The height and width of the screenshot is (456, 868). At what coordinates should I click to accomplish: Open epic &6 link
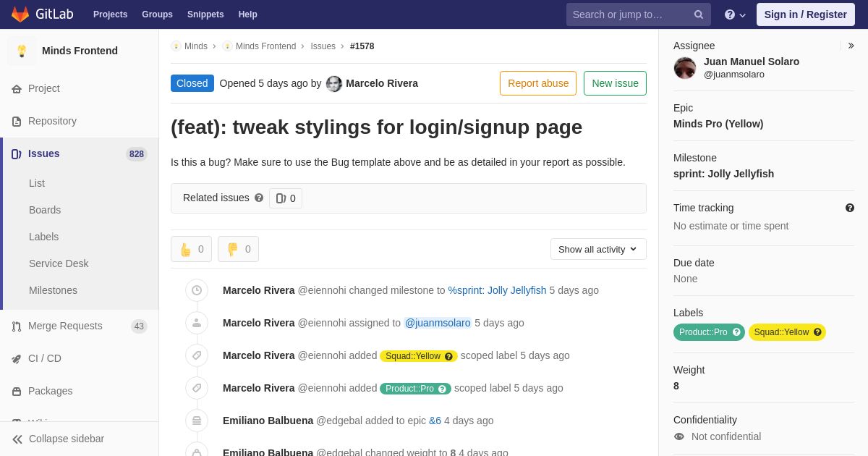coord(435,421)
